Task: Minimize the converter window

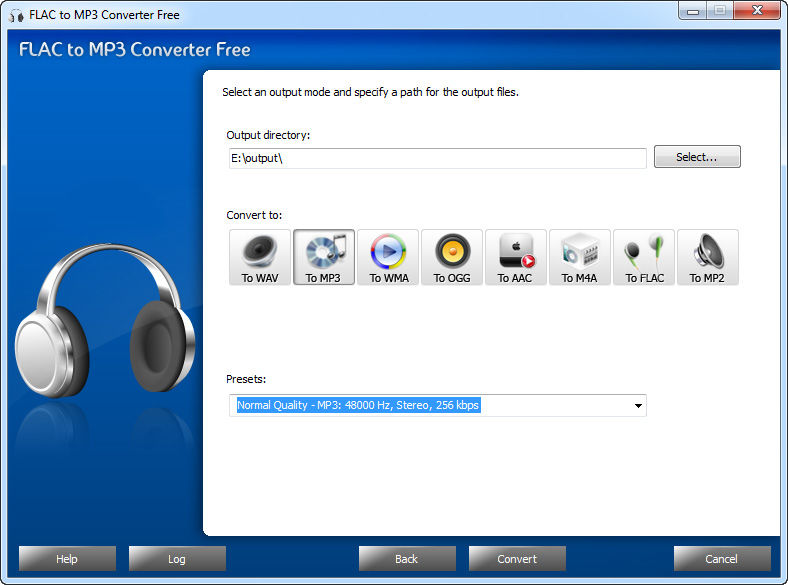Action: 693,11
